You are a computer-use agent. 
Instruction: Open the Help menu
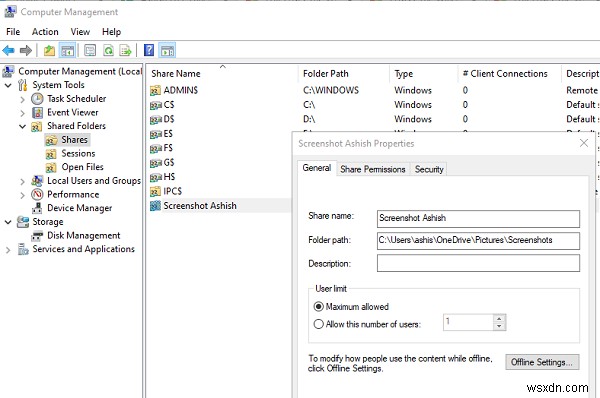coord(111,32)
